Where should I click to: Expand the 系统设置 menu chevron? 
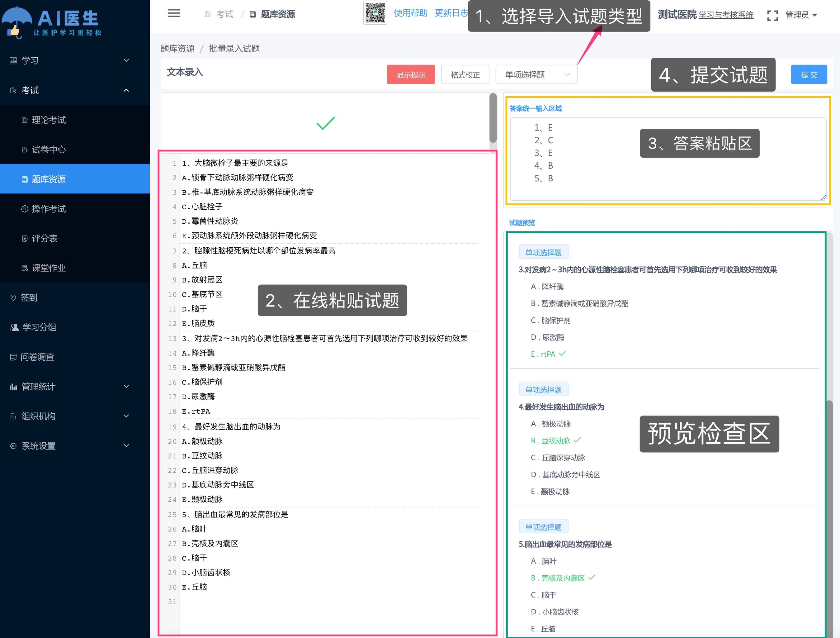[126, 446]
